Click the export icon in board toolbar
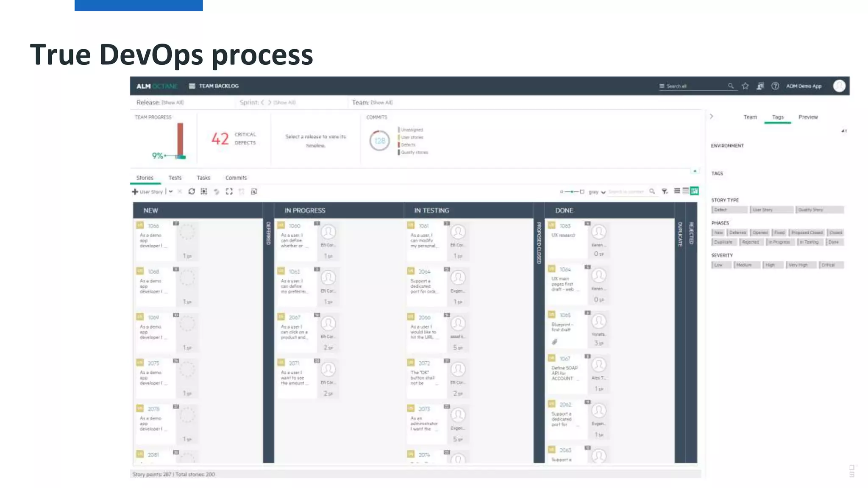The height and width of the screenshot is (488, 868). (x=254, y=191)
